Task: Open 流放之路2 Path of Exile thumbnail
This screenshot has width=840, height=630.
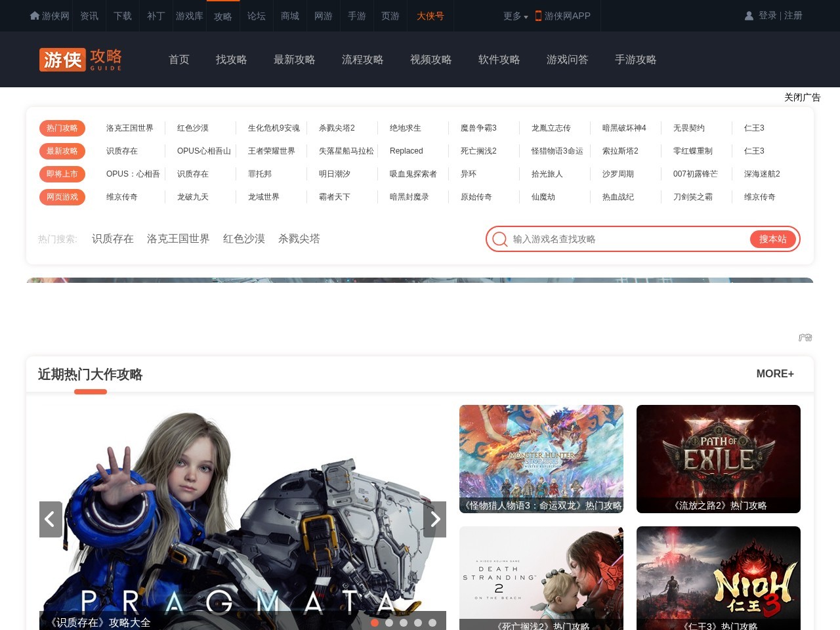Action: [x=719, y=459]
